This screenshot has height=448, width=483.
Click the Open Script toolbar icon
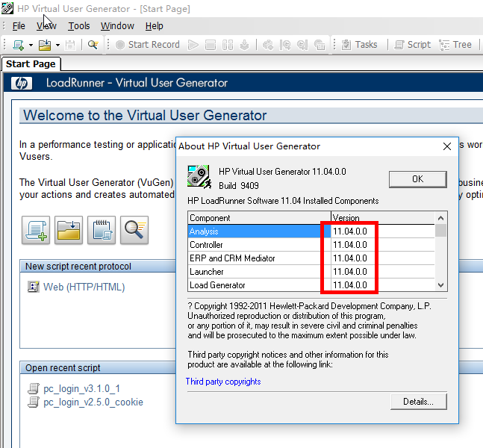click(x=45, y=45)
